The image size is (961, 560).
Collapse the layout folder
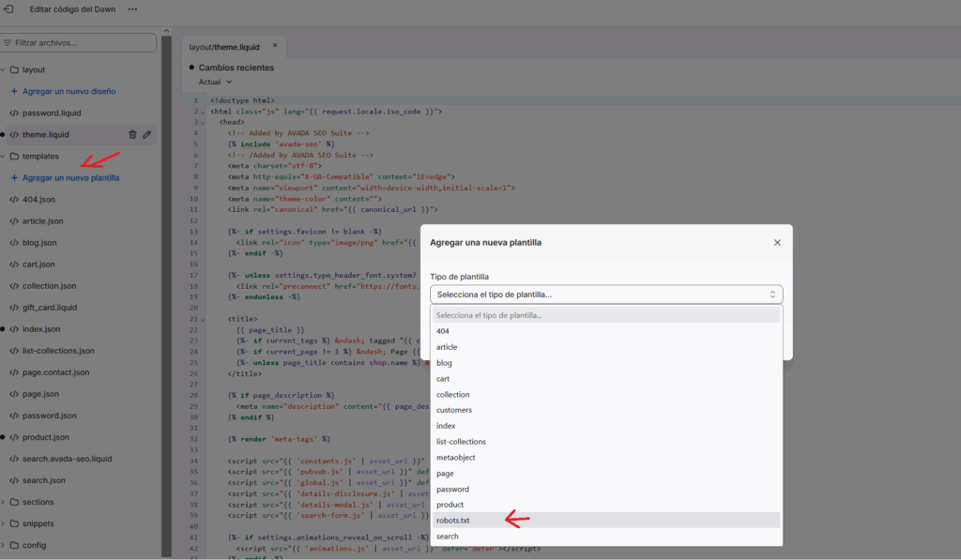5,70
